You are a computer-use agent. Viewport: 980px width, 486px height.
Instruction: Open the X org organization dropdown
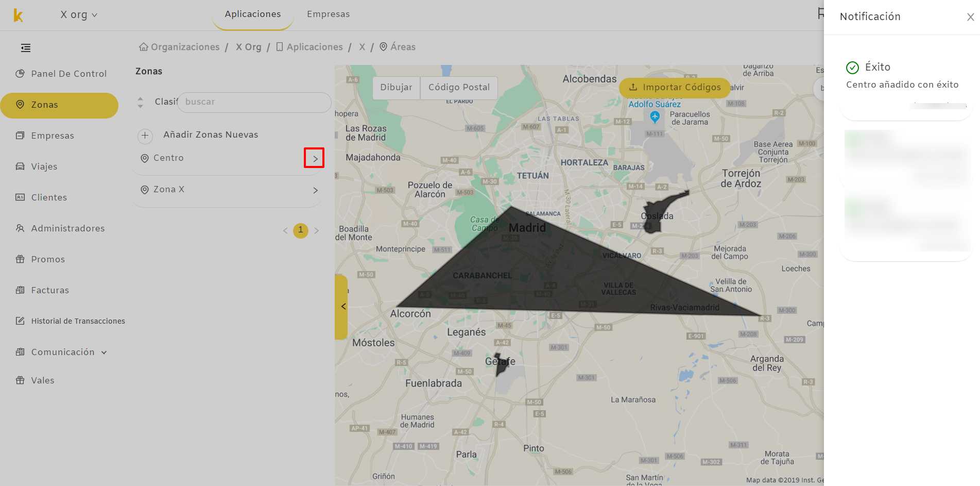tap(79, 14)
